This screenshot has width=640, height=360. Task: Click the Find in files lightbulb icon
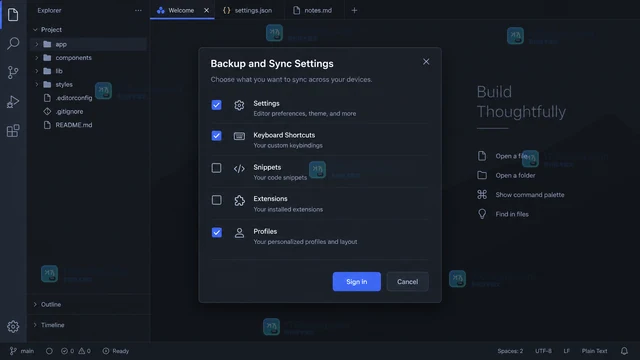[482, 214]
